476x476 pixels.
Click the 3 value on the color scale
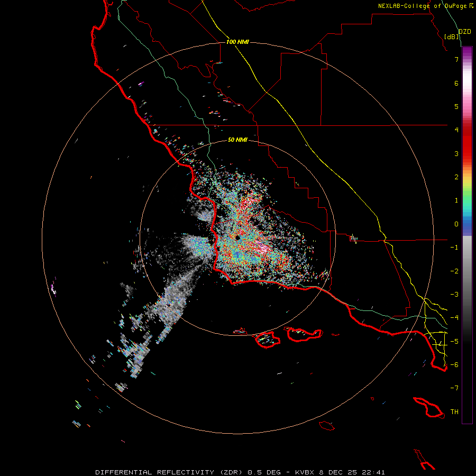click(456, 153)
